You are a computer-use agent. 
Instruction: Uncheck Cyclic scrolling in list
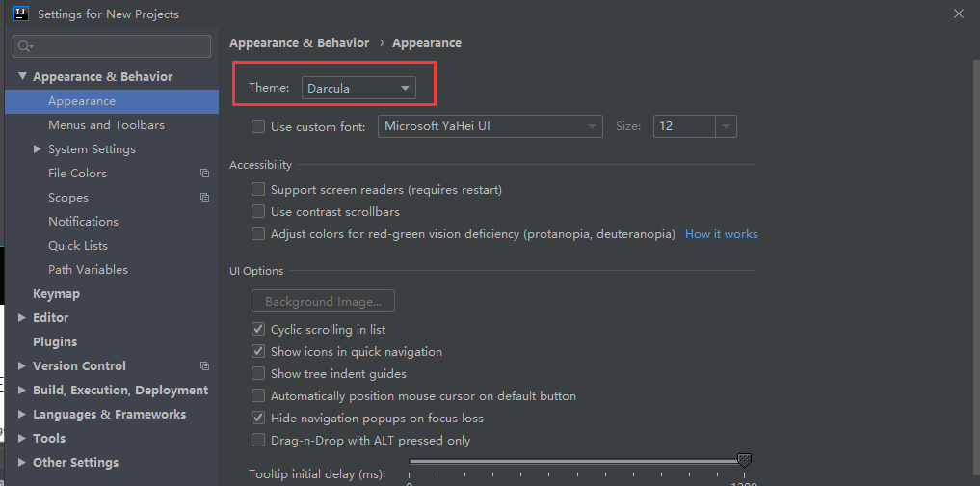point(258,329)
